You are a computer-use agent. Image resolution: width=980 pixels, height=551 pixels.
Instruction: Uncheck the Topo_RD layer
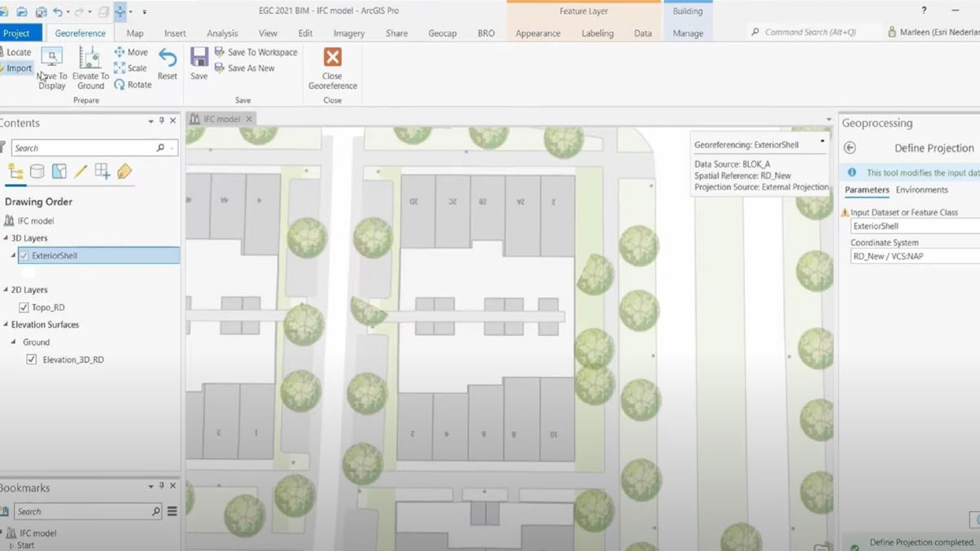pyautogui.click(x=23, y=308)
